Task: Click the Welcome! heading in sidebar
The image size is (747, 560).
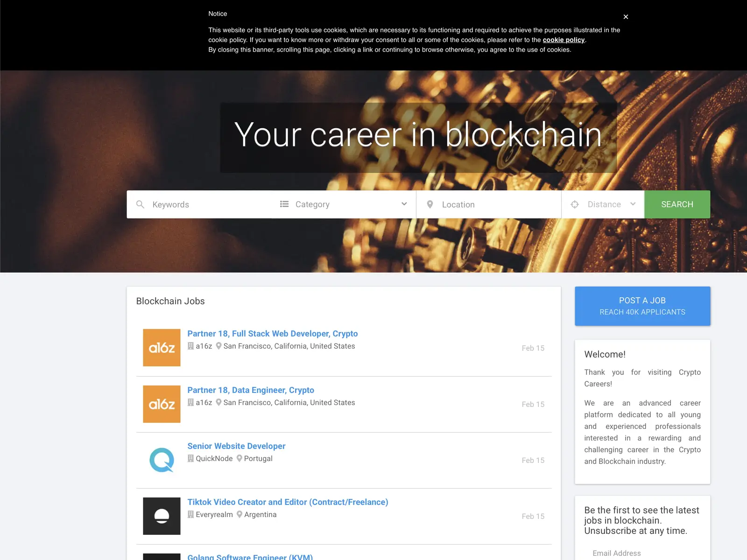Action: click(605, 354)
